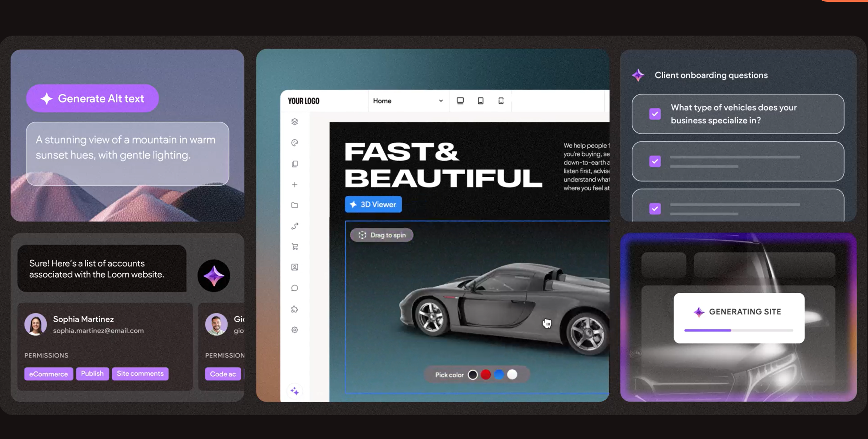Check the vehicles specialization onboarding question
The height and width of the screenshot is (439, 868).
pos(655,114)
